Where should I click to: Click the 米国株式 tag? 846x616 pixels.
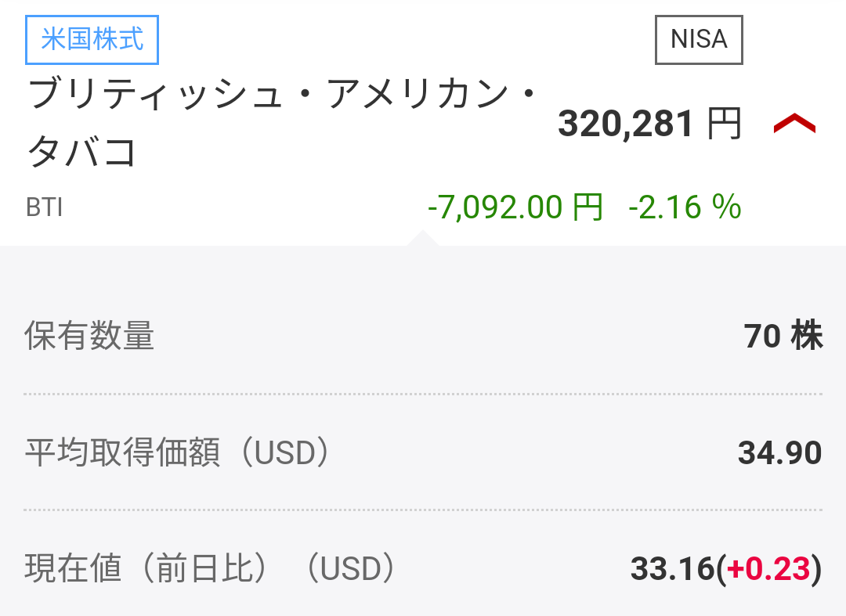point(92,39)
